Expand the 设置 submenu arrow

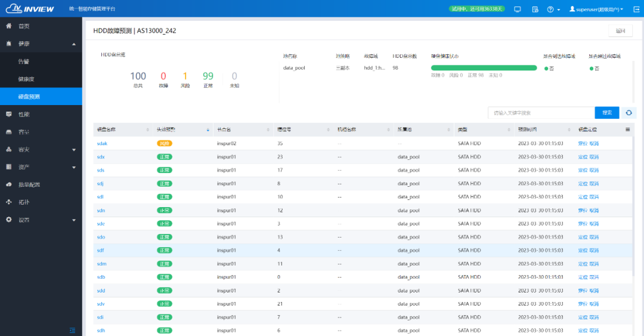[x=74, y=220]
